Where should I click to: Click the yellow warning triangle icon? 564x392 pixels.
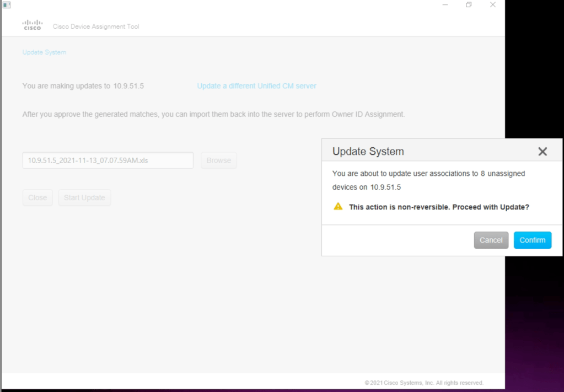click(339, 207)
